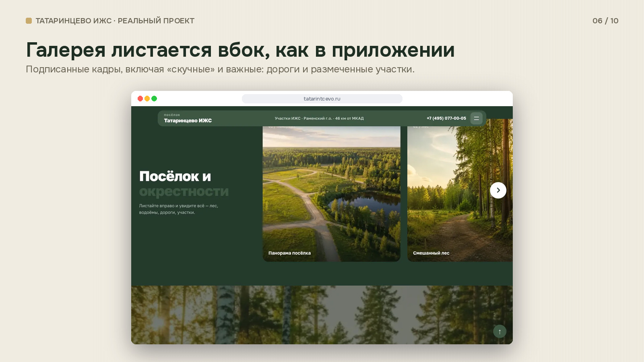
Task: Click the green maximize window dot
Action: tap(154, 99)
